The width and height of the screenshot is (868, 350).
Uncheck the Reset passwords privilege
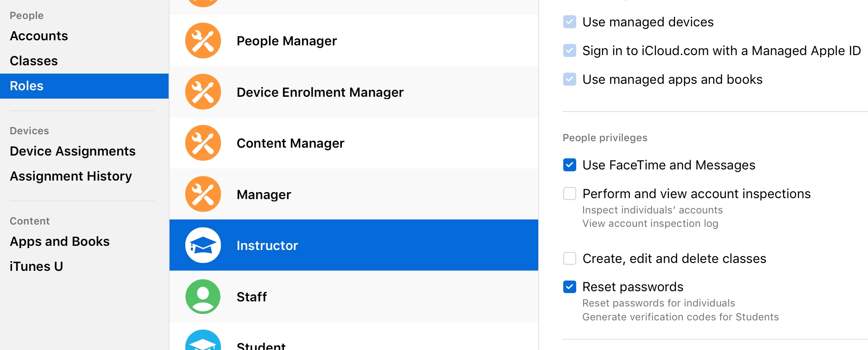click(570, 287)
